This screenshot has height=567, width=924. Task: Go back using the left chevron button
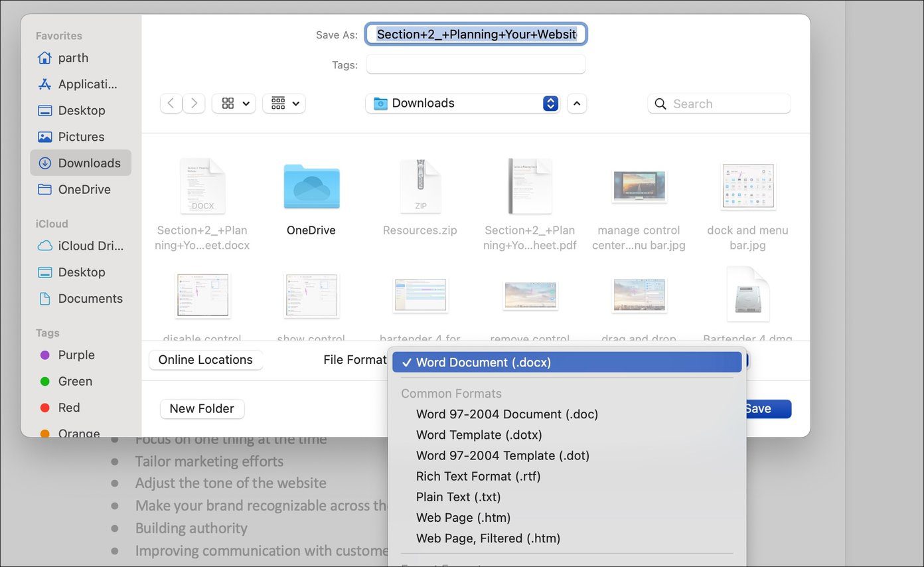pyautogui.click(x=171, y=103)
